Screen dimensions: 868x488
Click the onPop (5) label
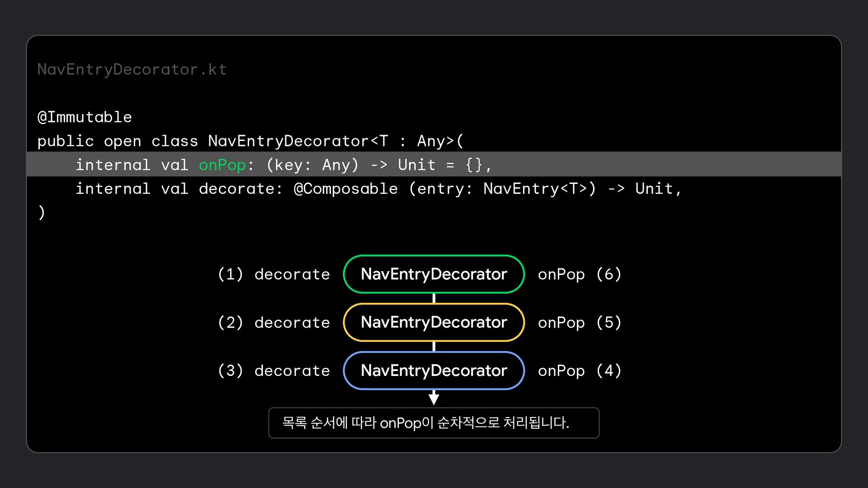pyautogui.click(x=580, y=323)
